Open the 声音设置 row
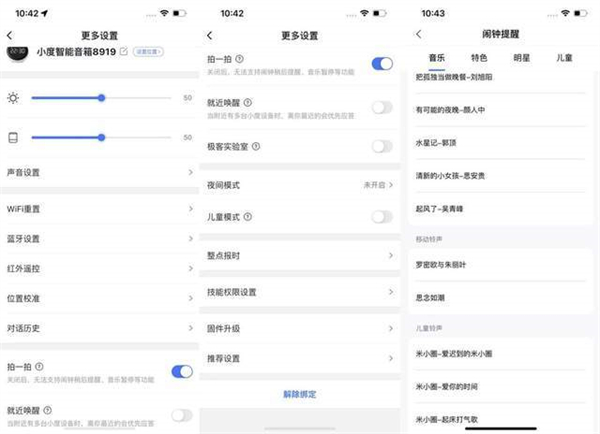 click(100, 173)
